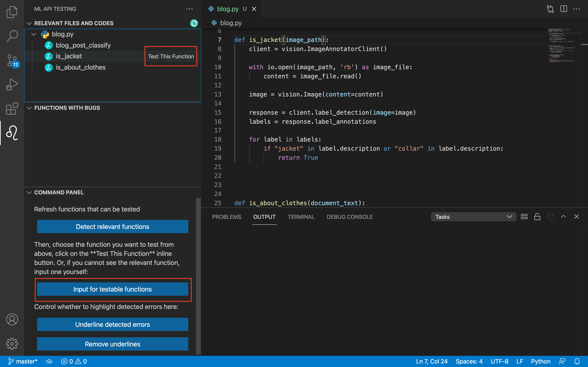The width and height of the screenshot is (588, 367).
Task: Click Test This Function inline button
Action: pyautogui.click(x=171, y=56)
